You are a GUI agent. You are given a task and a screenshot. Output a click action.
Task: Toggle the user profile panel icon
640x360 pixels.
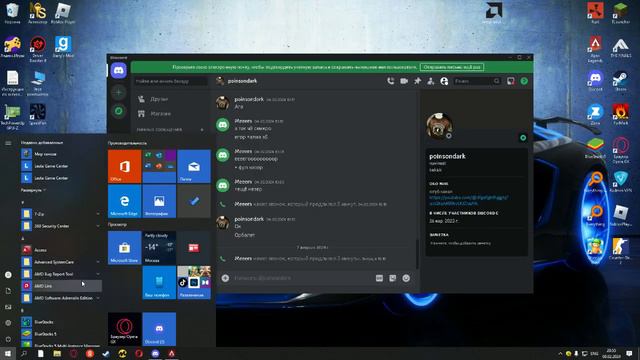tap(444, 81)
